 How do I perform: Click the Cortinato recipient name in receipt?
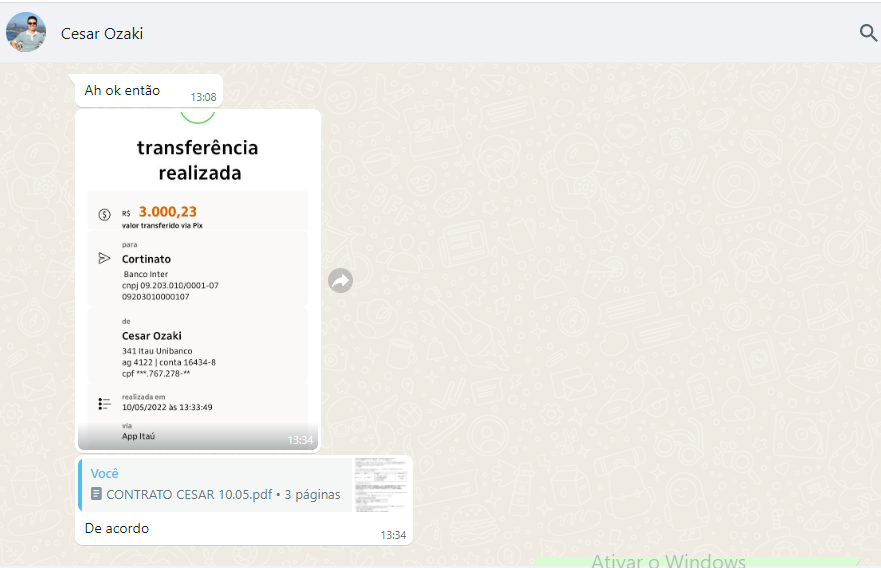pyautogui.click(x=146, y=259)
